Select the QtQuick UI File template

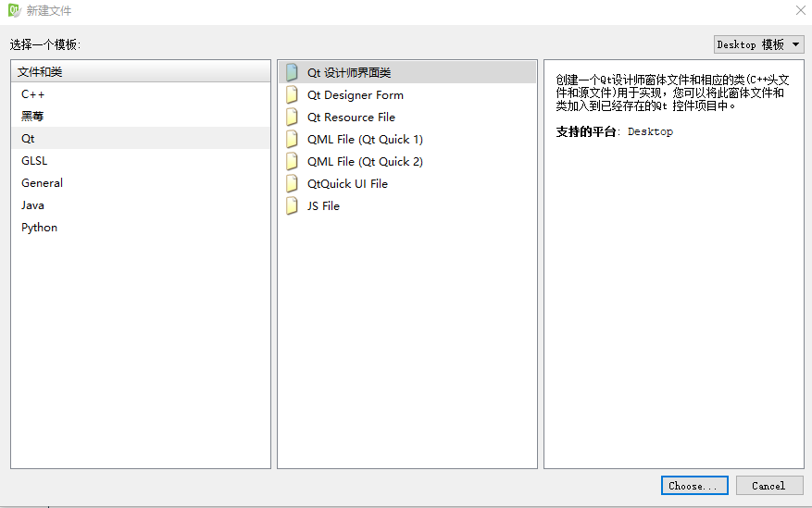(x=407, y=183)
